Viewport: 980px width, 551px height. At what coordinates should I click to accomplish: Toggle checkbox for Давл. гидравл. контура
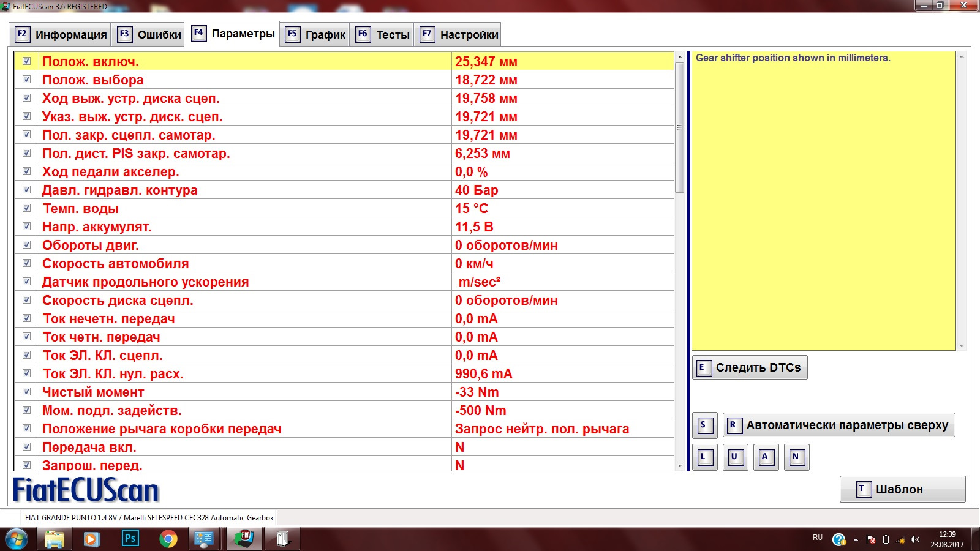[x=26, y=190]
